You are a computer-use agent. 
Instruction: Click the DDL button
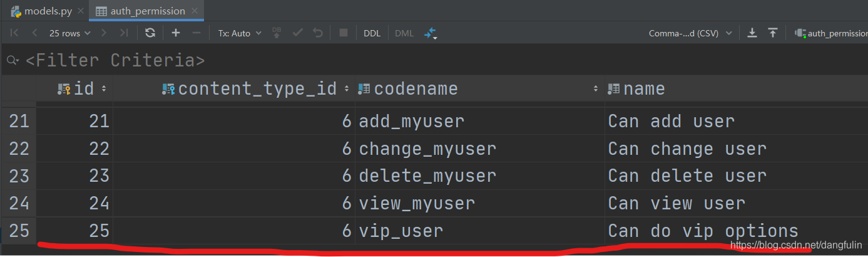372,33
